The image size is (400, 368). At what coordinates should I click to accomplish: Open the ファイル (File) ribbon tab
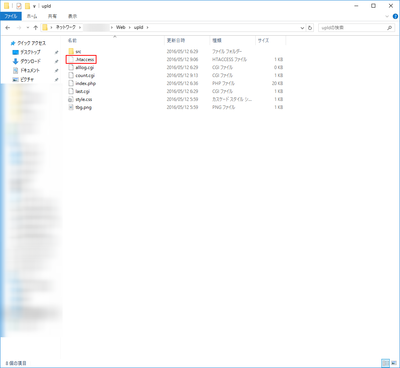tap(11, 16)
